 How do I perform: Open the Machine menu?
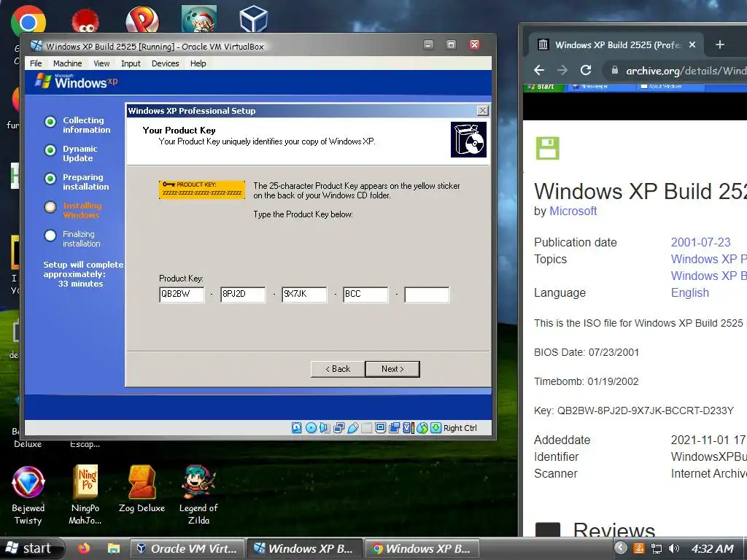click(x=68, y=63)
